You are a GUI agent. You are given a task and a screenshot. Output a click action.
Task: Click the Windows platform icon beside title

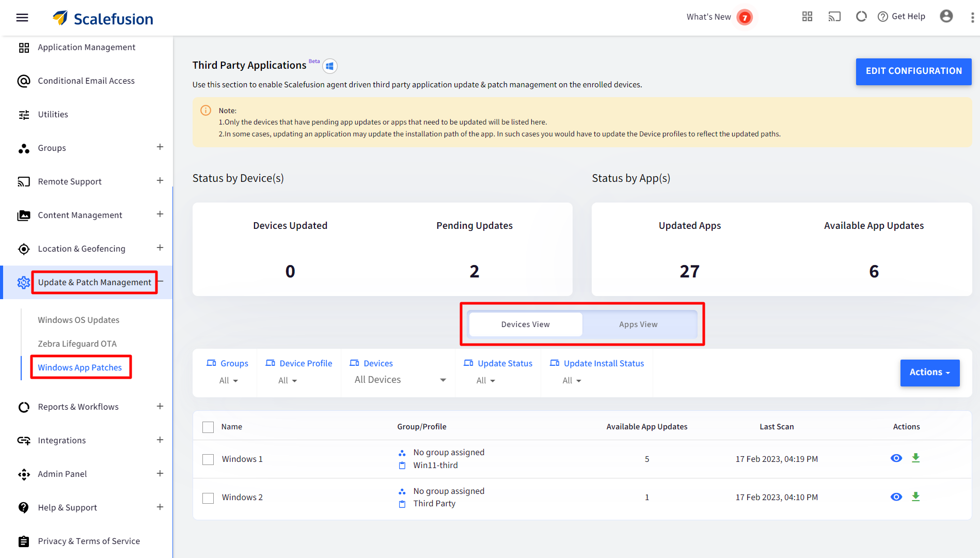330,66
